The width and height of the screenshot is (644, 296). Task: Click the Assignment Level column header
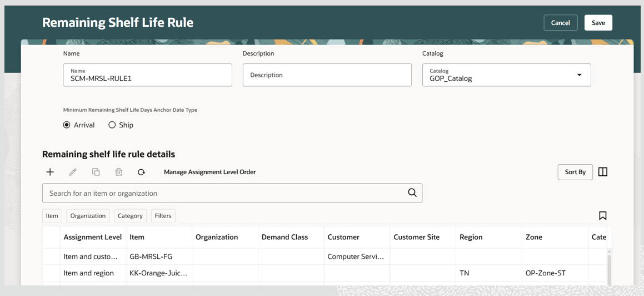point(93,237)
